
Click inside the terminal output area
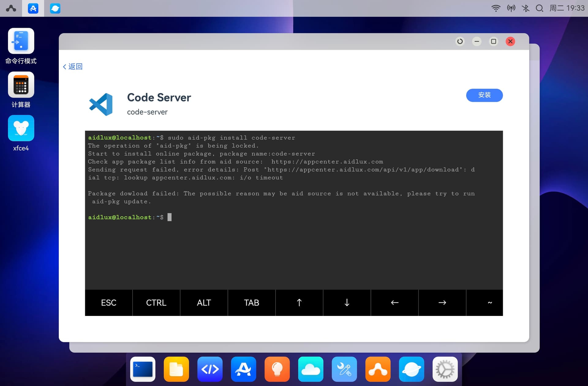293,245
